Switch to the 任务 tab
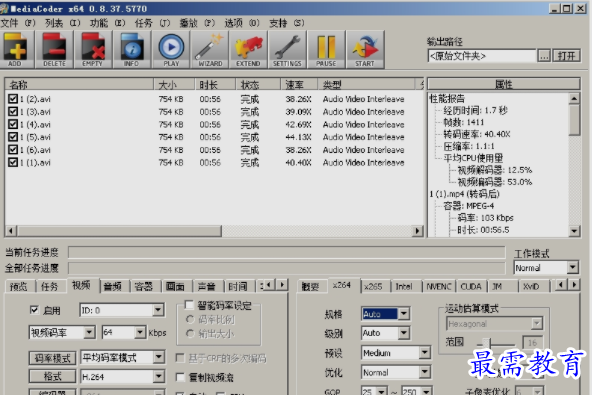Image resolution: width=592 pixels, height=395 pixels. [x=49, y=287]
